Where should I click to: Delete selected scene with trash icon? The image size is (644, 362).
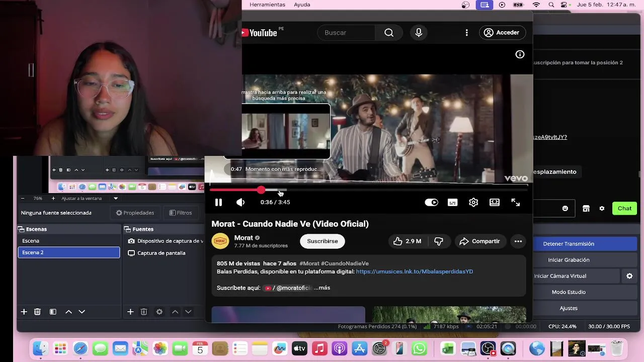pyautogui.click(x=37, y=312)
